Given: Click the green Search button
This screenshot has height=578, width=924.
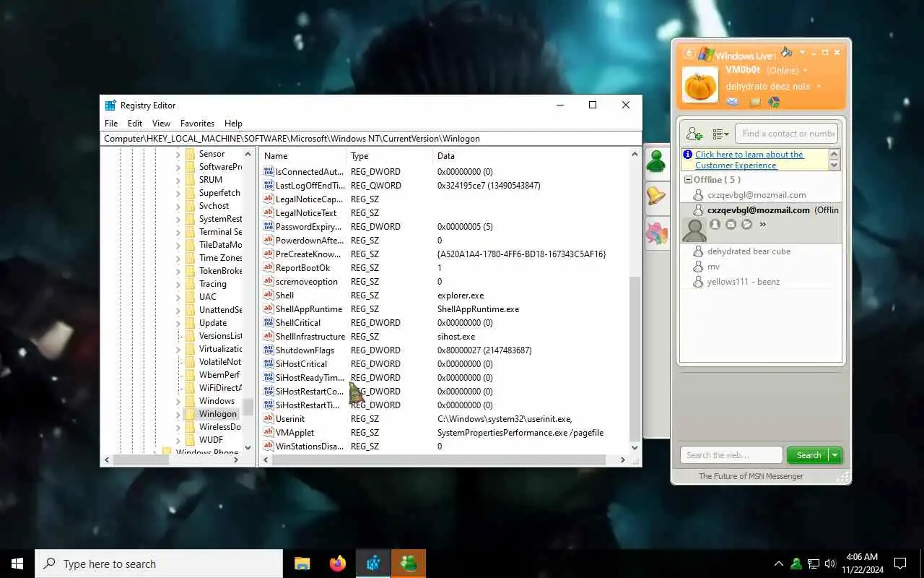Looking at the screenshot, I should pyautogui.click(x=808, y=455).
